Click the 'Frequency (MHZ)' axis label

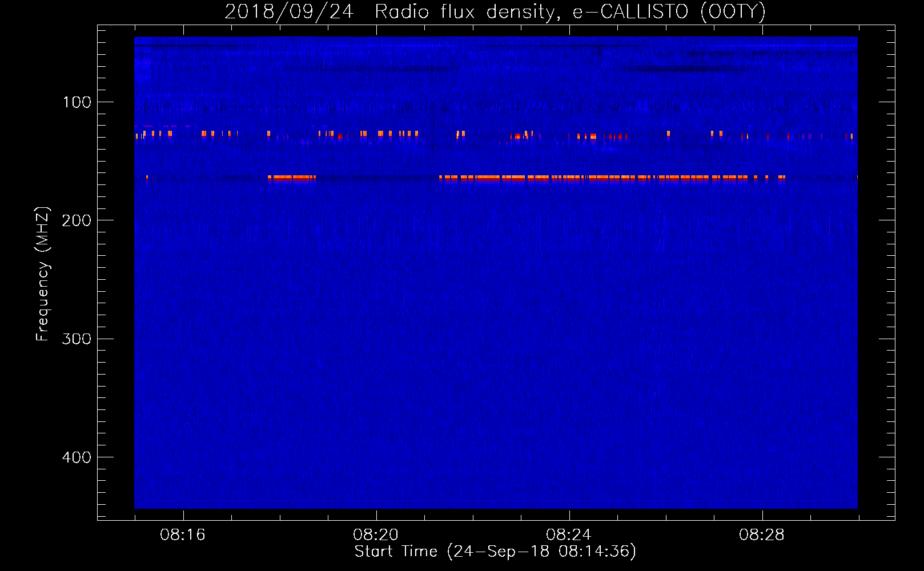[43, 274]
